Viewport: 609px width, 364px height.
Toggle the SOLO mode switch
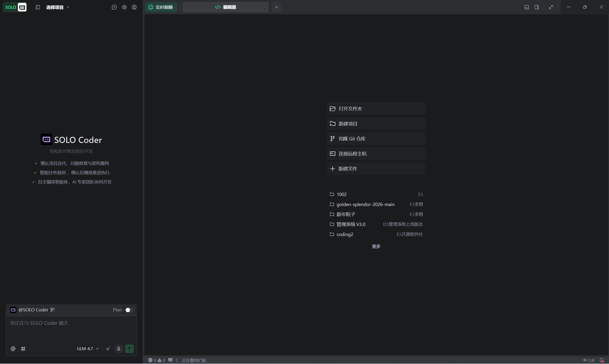click(x=15, y=7)
